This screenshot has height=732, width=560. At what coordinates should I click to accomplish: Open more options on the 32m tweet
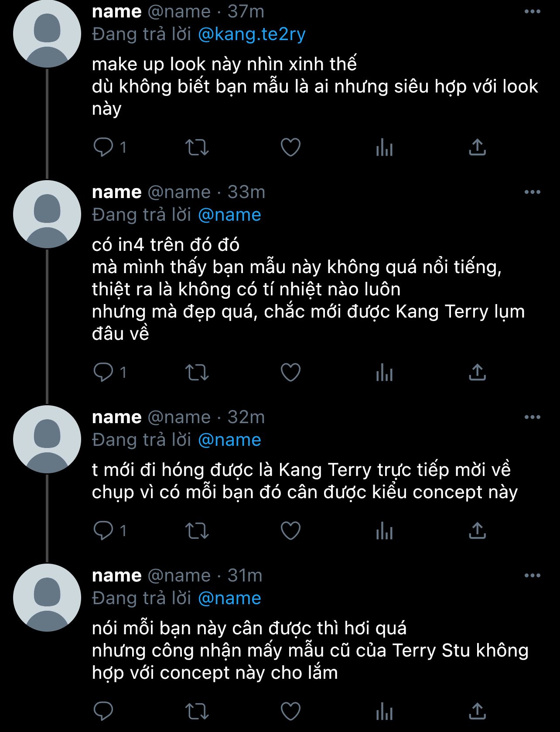(x=532, y=417)
